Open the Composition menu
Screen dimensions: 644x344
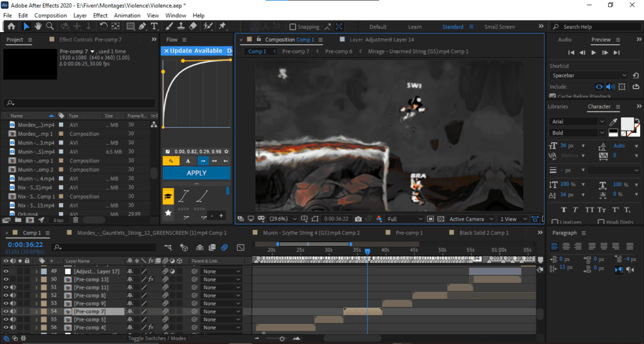[50, 15]
